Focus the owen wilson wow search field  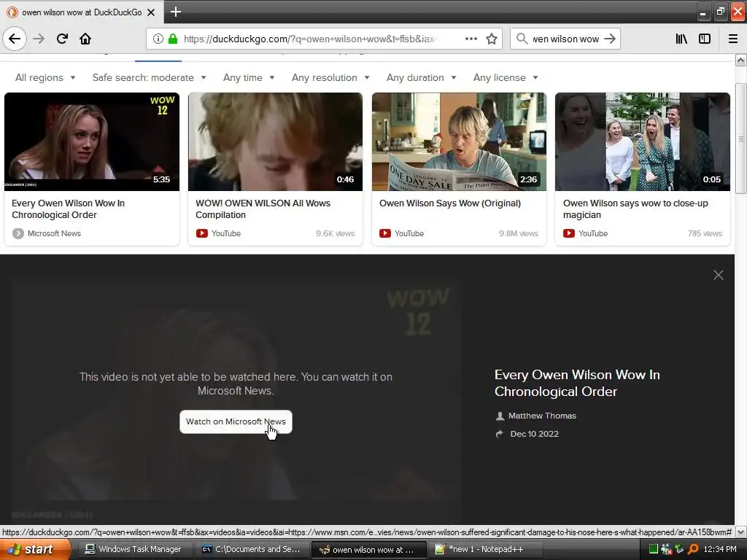coord(565,39)
